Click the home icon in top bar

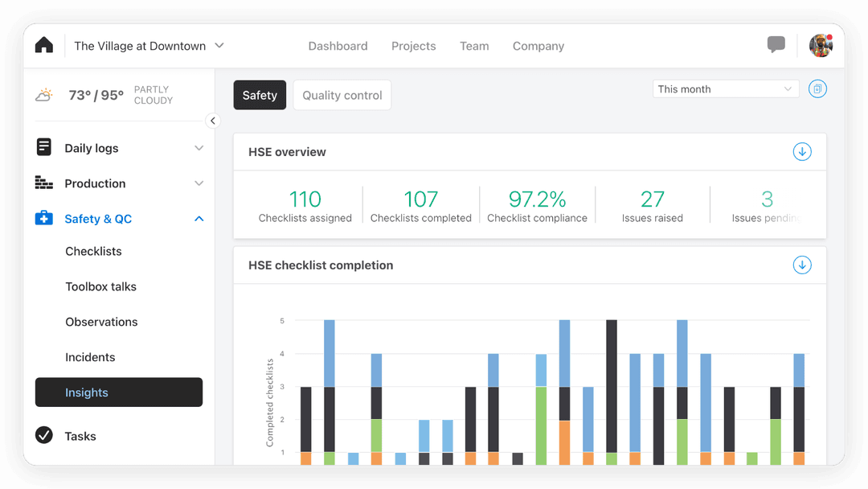44,46
